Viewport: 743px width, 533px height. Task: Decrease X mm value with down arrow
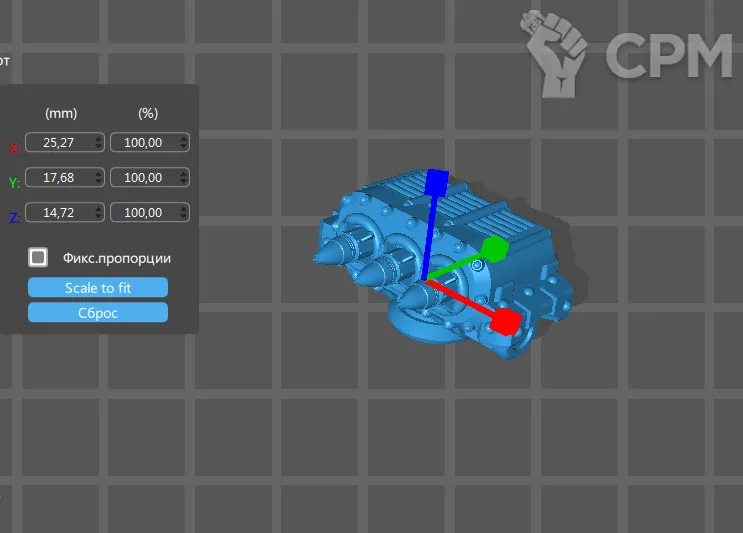97,147
